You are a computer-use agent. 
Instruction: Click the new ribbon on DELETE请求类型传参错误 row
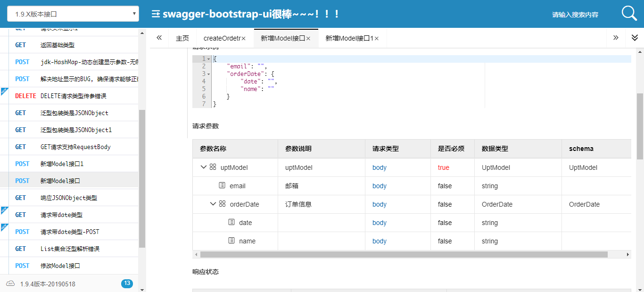4,91
